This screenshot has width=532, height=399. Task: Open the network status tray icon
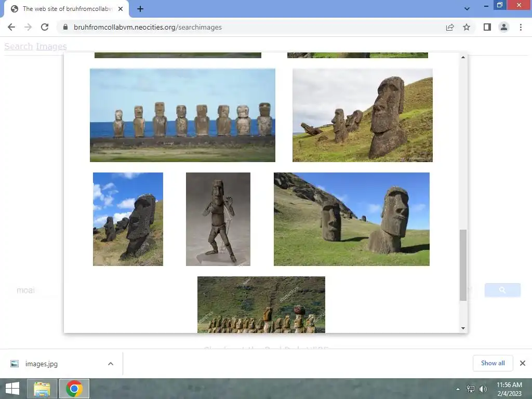(x=471, y=389)
